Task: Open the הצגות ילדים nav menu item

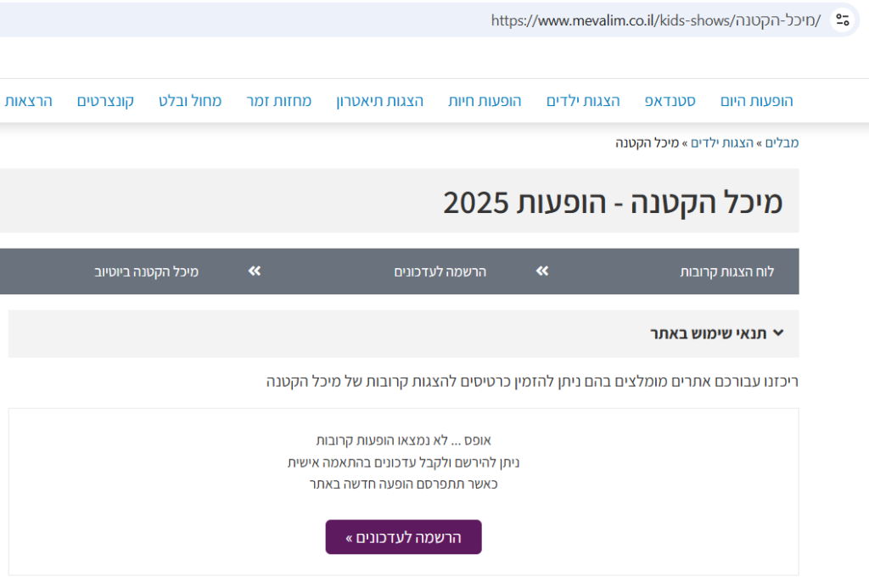Action: (x=583, y=101)
